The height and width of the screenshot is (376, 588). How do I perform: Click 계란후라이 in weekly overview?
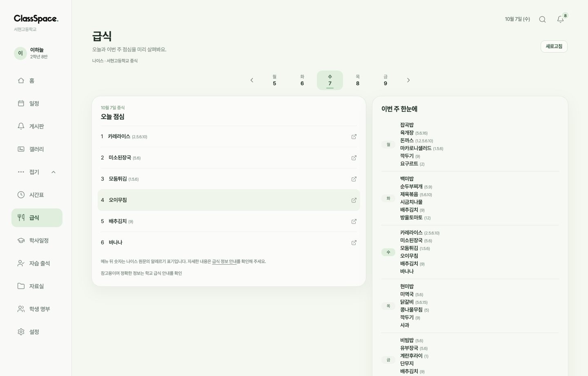coord(411,356)
